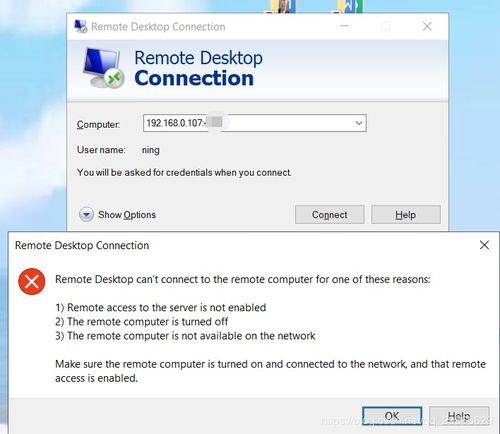
Task: Click the disabled maximize window button
Action: tap(385, 26)
